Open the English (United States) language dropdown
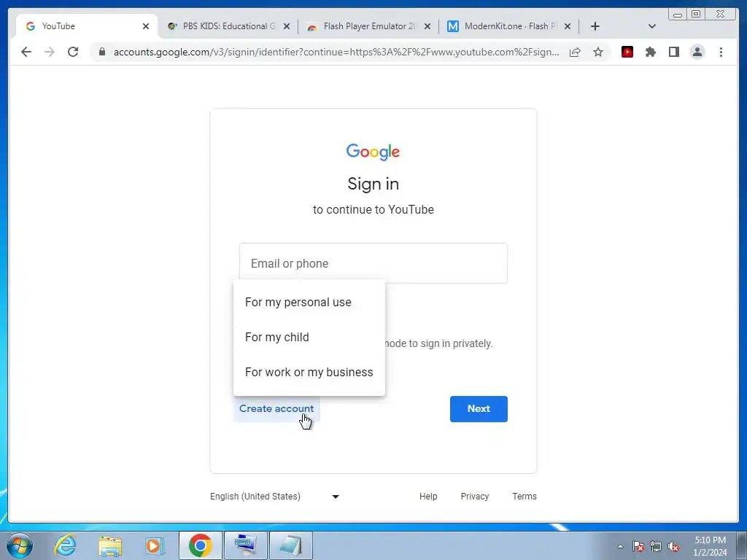747x560 pixels. coord(275,496)
